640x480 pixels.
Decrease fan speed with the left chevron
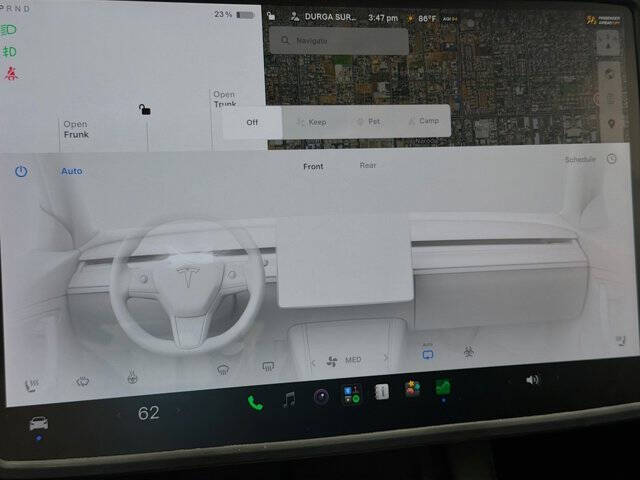point(313,362)
